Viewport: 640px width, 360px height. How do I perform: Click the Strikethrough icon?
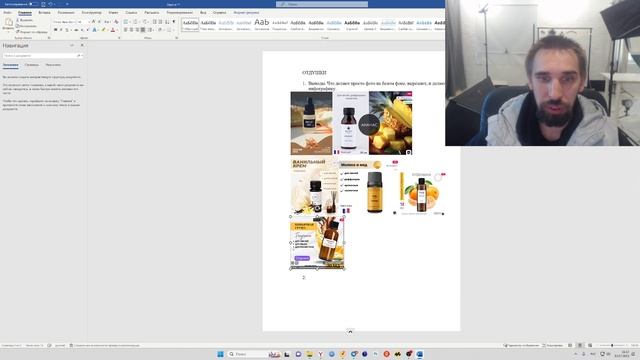pyautogui.click(x=76, y=30)
